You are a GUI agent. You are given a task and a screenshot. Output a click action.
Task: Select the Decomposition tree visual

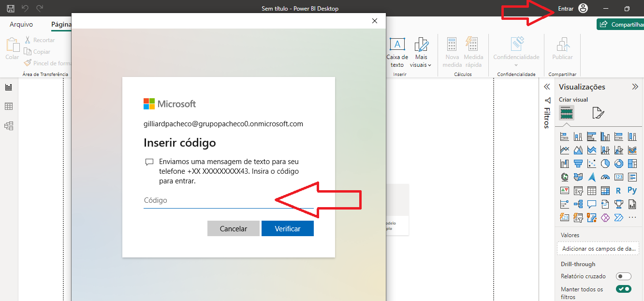pos(578,204)
